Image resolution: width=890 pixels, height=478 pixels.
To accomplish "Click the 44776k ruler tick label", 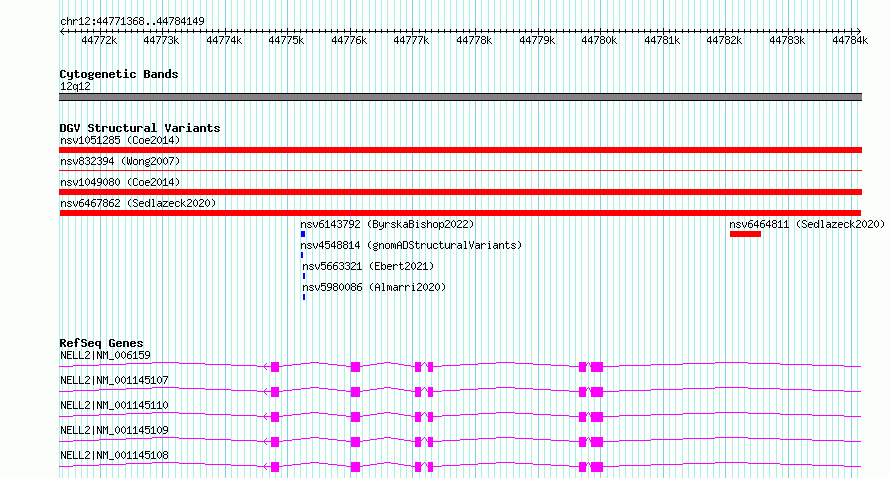I will pyautogui.click(x=349, y=40).
